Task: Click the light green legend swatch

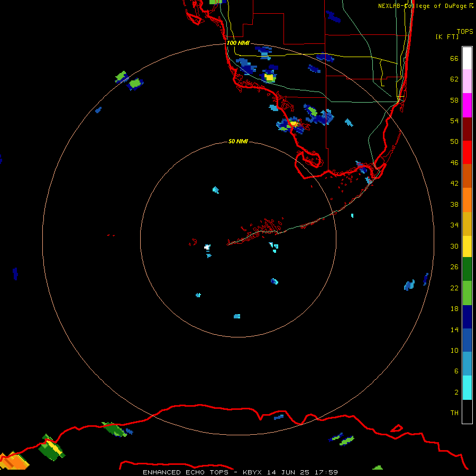Action: [x=467, y=293]
